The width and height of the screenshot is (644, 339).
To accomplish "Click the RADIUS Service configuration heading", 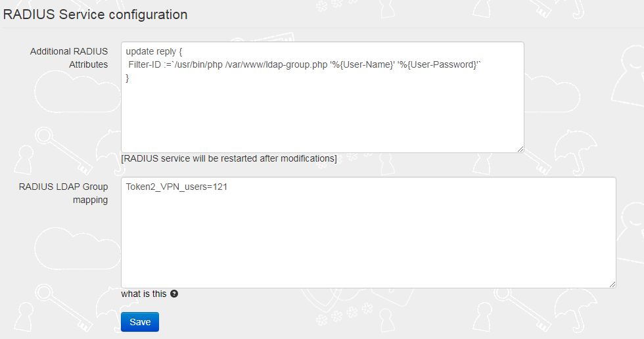I will pos(95,14).
